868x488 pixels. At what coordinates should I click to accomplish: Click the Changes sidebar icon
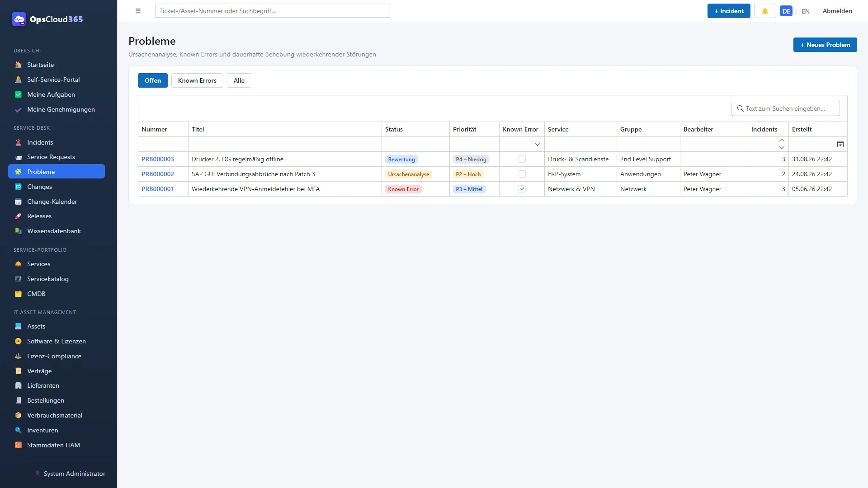[18, 187]
